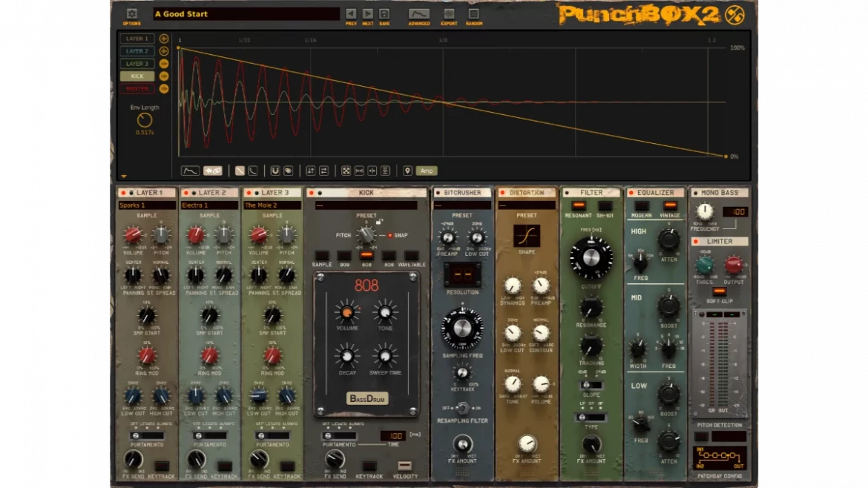
Task: Click the horizontal stretch icon in graph toolbar
Action: (359, 171)
